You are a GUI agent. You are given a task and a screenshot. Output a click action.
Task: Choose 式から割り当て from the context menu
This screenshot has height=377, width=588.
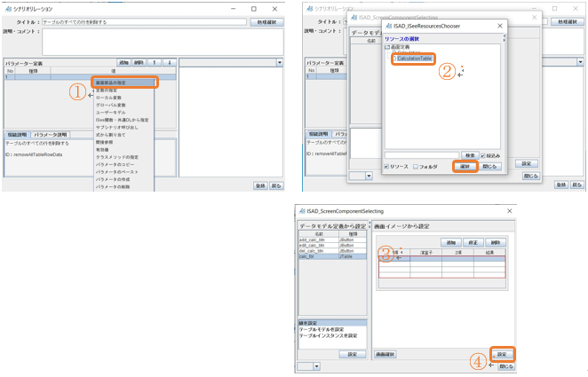pyautogui.click(x=123, y=135)
